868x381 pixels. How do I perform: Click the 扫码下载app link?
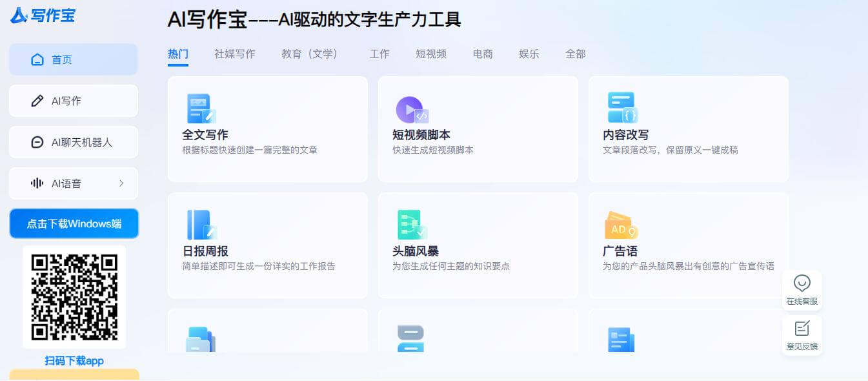click(74, 361)
